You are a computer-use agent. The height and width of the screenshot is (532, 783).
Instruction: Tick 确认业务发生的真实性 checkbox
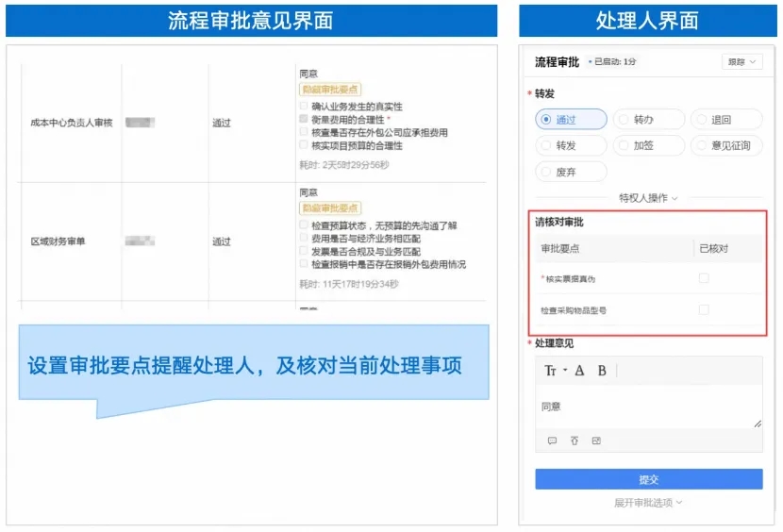pos(304,107)
